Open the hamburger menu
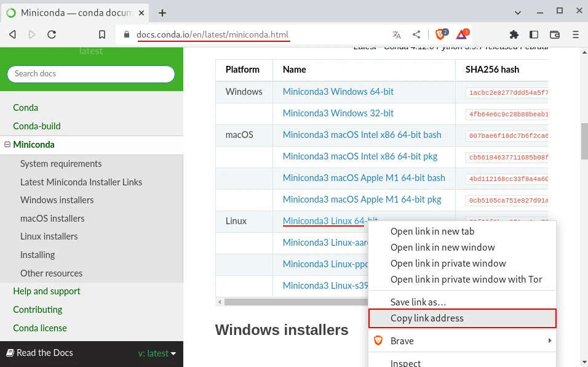This screenshot has height=367, width=588. click(574, 35)
